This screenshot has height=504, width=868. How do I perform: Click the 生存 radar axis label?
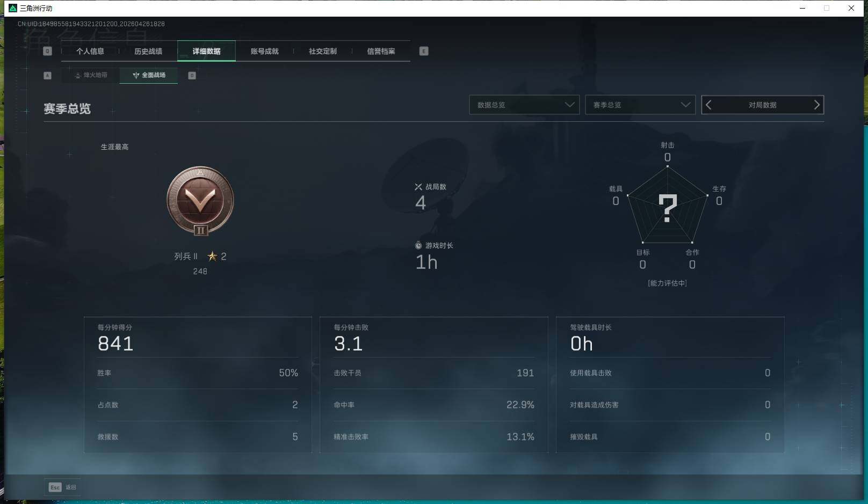[x=719, y=189]
